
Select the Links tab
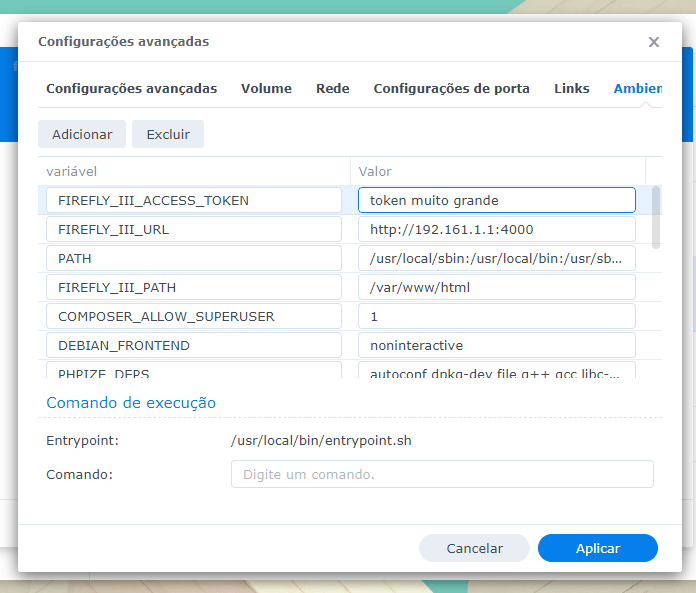pos(571,89)
